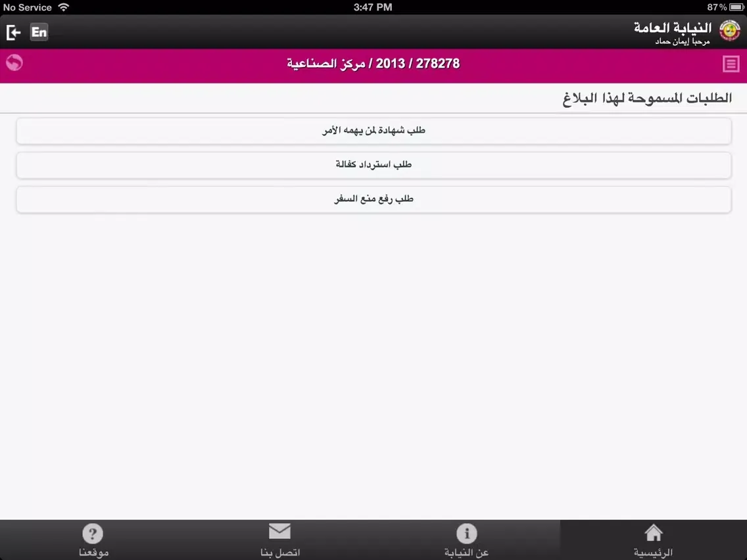The width and height of the screenshot is (747, 560).
Task: Open the list menu icon in pink header
Action: [x=731, y=64]
